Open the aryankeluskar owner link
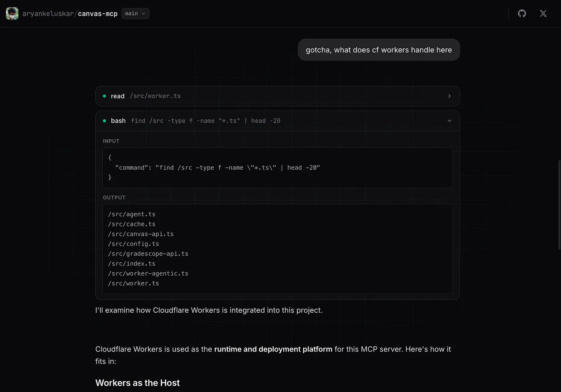The height and width of the screenshot is (392, 561). pyautogui.click(x=48, y=14)
